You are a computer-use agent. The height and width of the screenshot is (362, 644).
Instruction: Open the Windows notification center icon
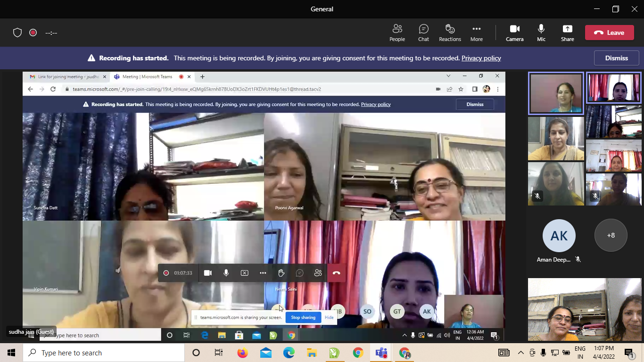click(x=628, y=353)
